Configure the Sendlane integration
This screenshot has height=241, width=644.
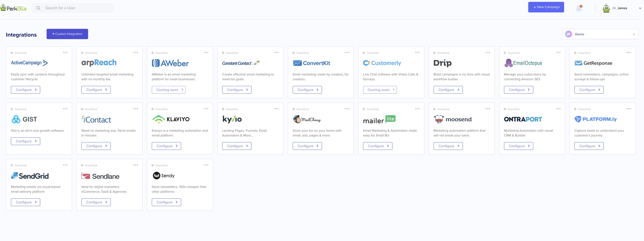coord(96,202)
